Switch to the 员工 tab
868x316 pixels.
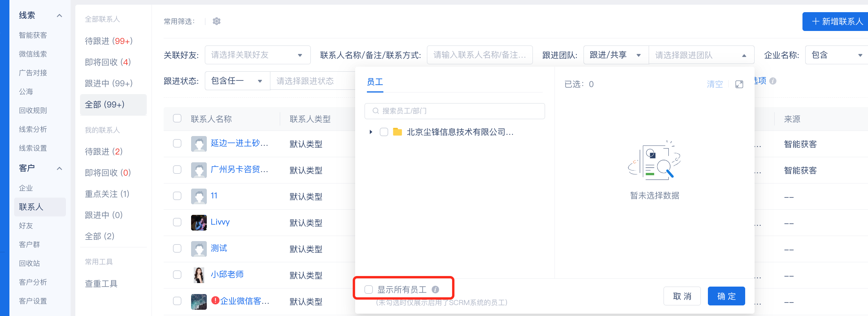[x=375, y=82]
